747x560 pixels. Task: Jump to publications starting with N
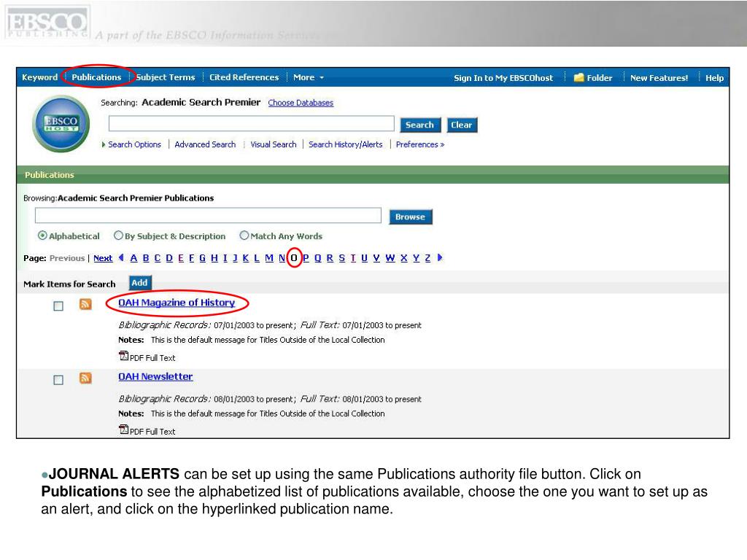282,257
